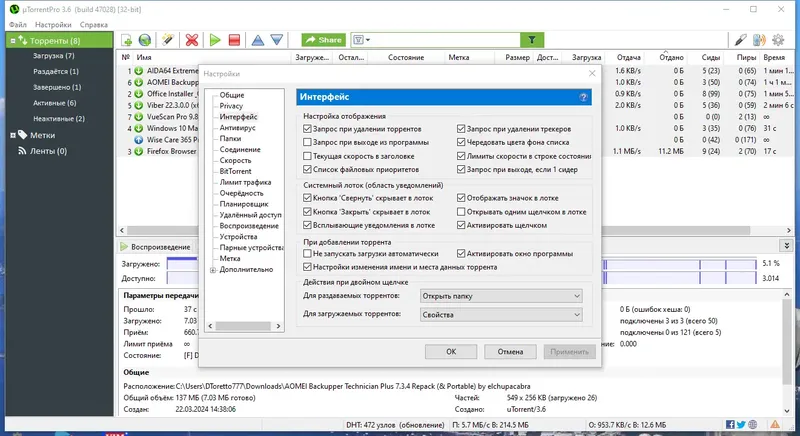Click the green Start torrent play icon
The image size is (800, 436).
pos(215,40)
